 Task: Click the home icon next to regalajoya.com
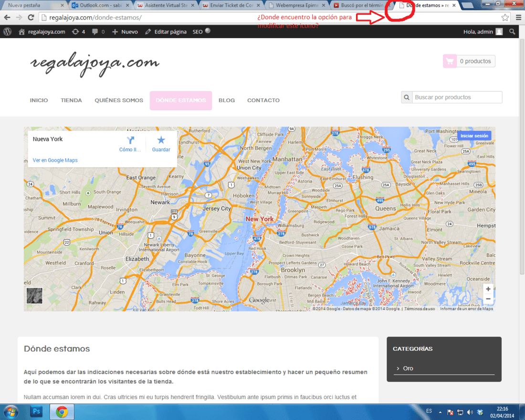click(22, 32)
